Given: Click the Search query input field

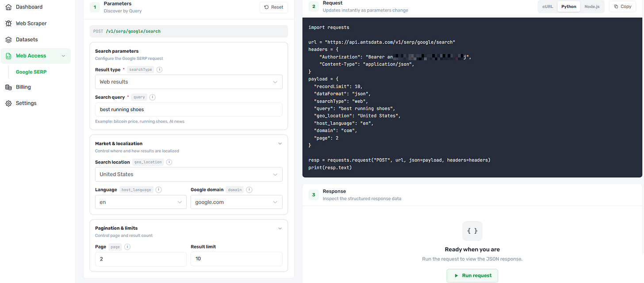Looking at the screenshot, I should [x=188, y=109].
